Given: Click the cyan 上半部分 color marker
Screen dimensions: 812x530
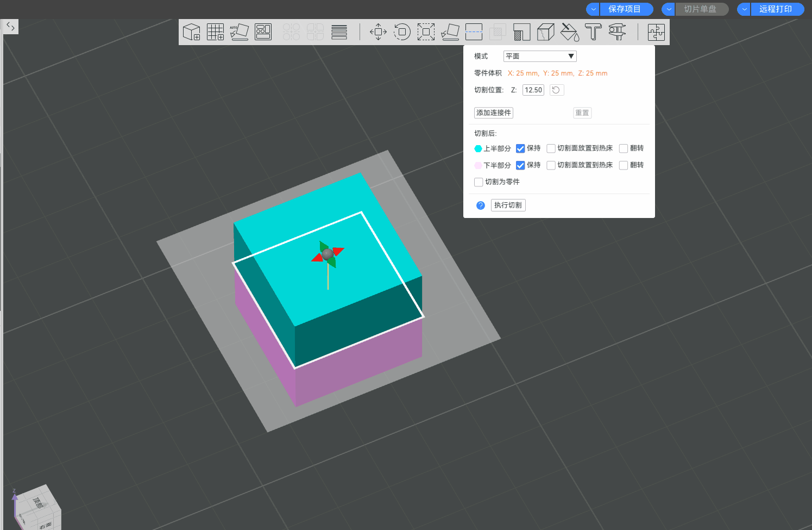Looking at the screenshot, I should click(478, 148).
